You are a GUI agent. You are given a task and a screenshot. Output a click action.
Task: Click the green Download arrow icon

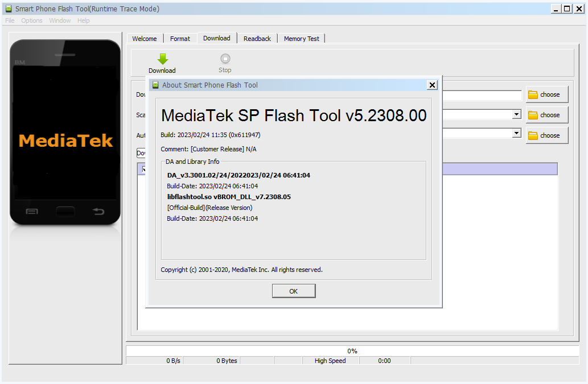coord(162,59)
